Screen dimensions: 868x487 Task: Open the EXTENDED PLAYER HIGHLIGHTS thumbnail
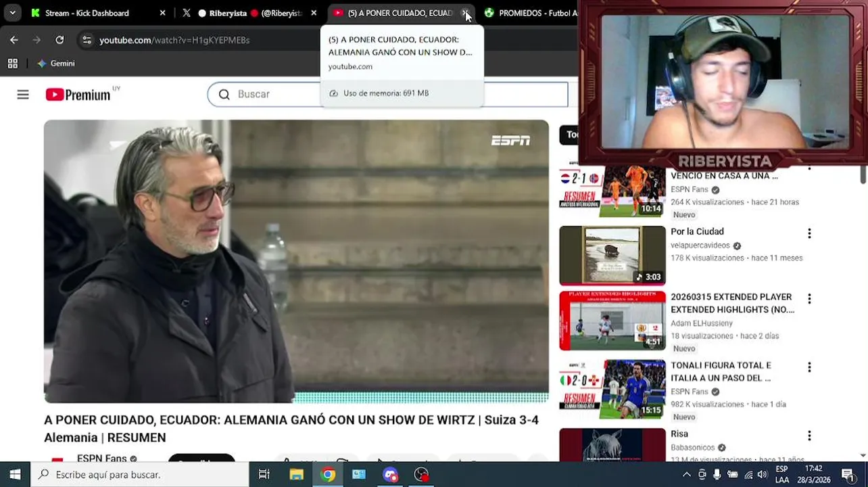pyautogui.click(x=612, y=321)
